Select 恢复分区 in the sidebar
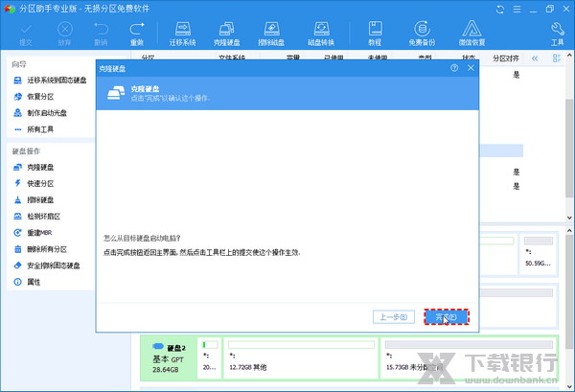 coord(34,97)
